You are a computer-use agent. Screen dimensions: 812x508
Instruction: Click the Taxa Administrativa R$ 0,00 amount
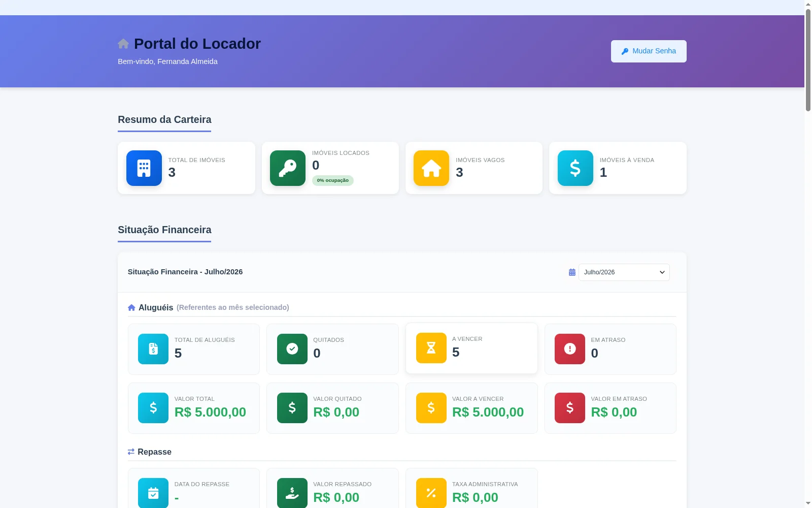click(475, 498)
